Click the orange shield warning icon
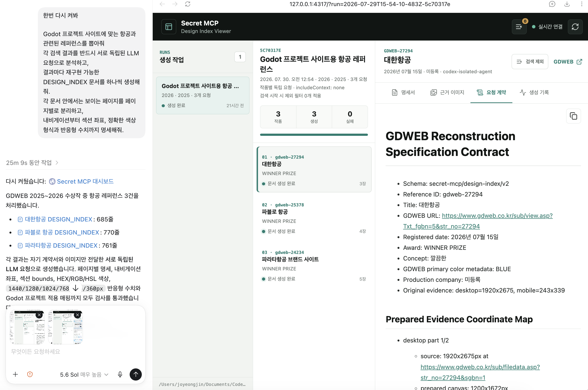The width and height of the screenshot is (588, 390). coord(30,374)
